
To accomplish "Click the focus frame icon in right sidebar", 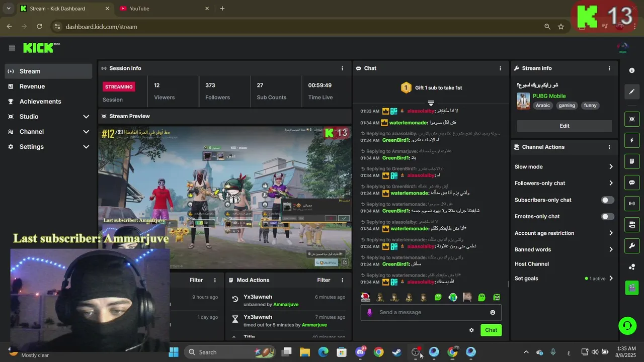I will pos(632,119).
